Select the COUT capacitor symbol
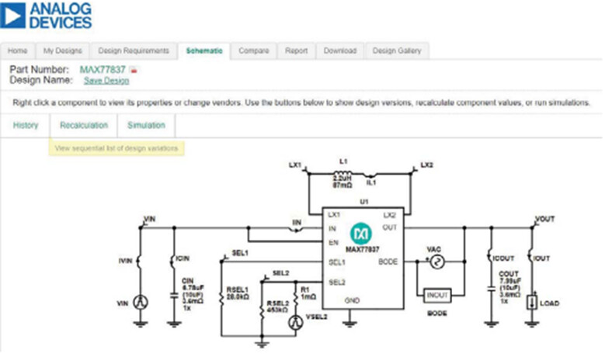The image size is (612, 364). (x=492, y=289)
